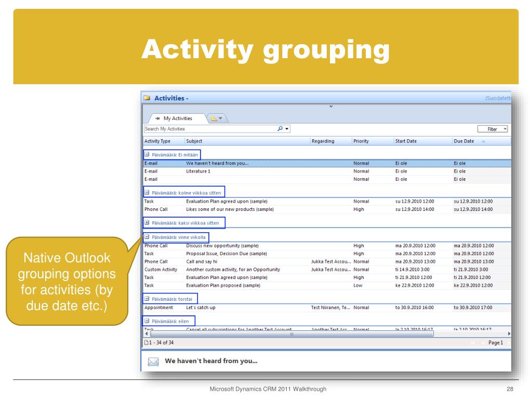Viewport: 532px width, 399px height.
Task: Collapse the Päivämäärä: torstai group
Action: coord(147,299)
